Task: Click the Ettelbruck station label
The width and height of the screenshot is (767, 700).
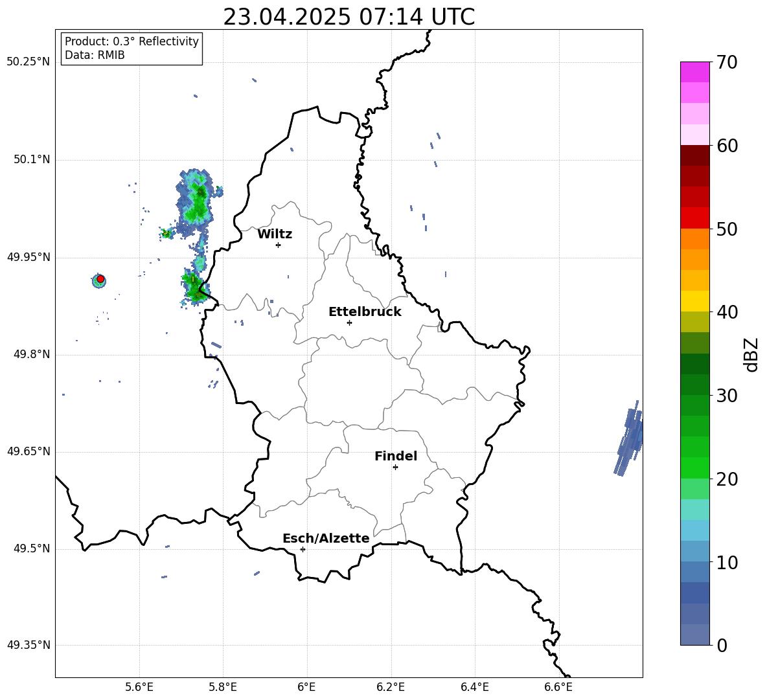Action: point(365,312)
